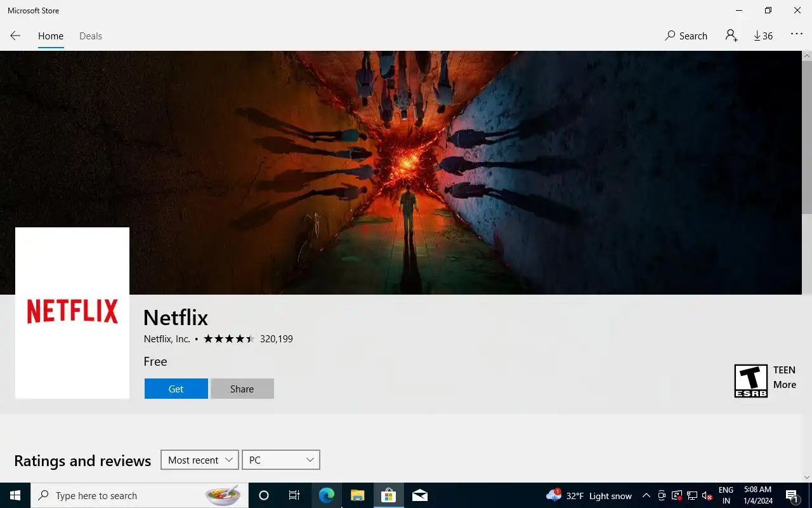Restore down the Microsoft Store window

(768, 10)
